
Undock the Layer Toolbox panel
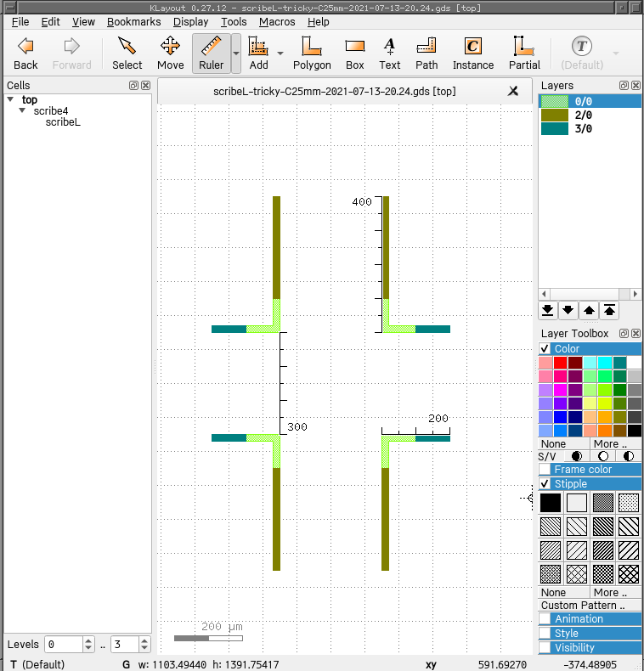(x=624, y=333)
